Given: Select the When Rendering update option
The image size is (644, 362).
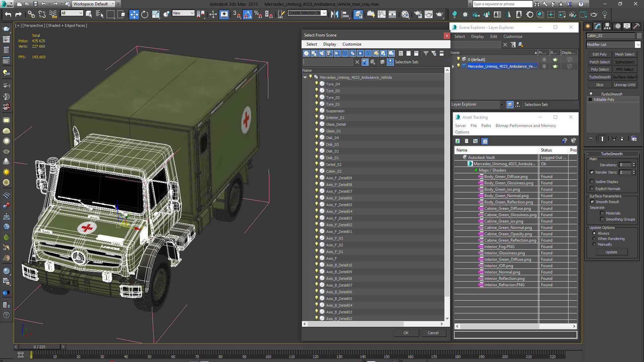Looking at the screenshot, I should click(594, 239).
